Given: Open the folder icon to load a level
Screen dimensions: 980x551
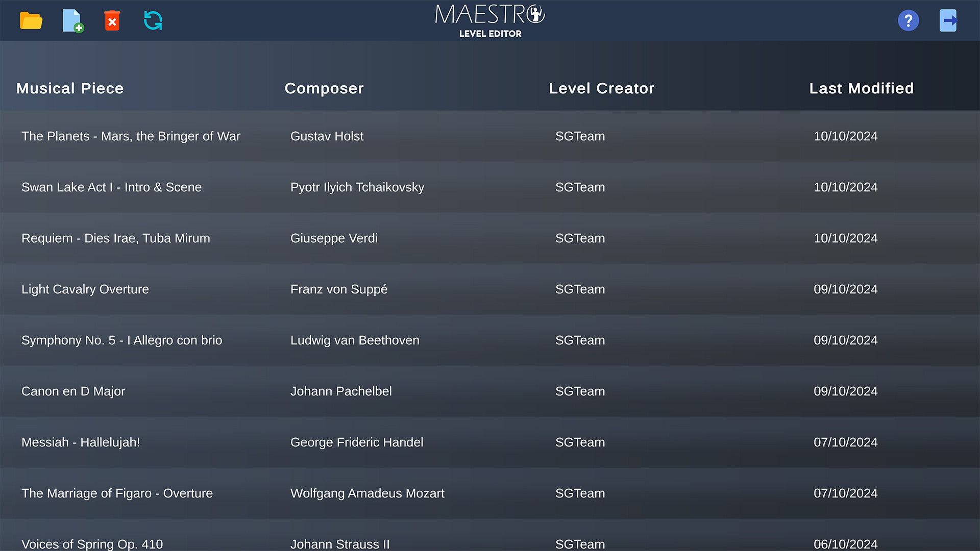Looking at the screenshot, I should tap(31, 21).
